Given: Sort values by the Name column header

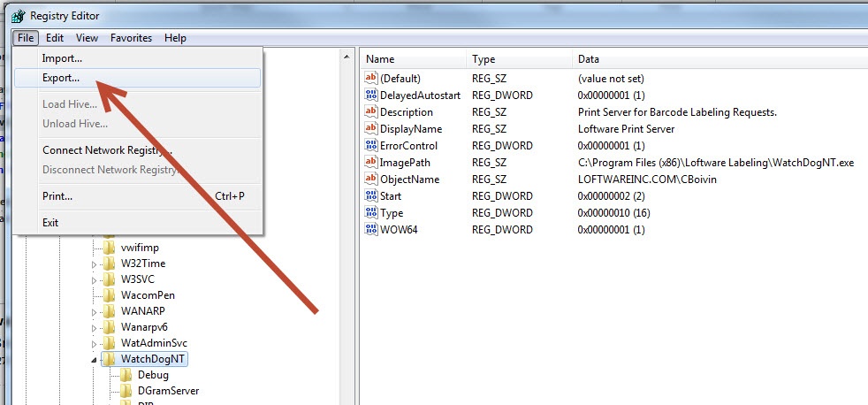Looking at the screenshot, I should (x=413, y=59).
